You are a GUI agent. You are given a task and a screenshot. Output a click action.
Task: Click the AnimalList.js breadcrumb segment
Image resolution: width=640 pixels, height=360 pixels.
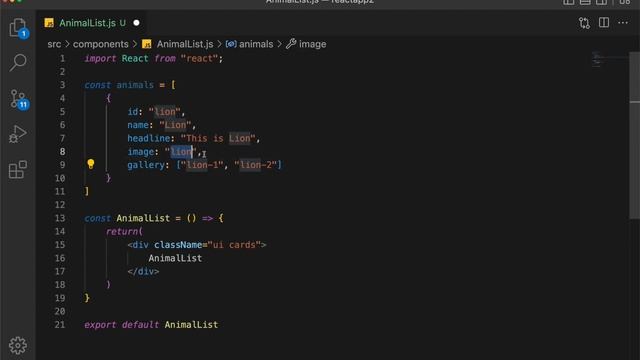[184, 44]
